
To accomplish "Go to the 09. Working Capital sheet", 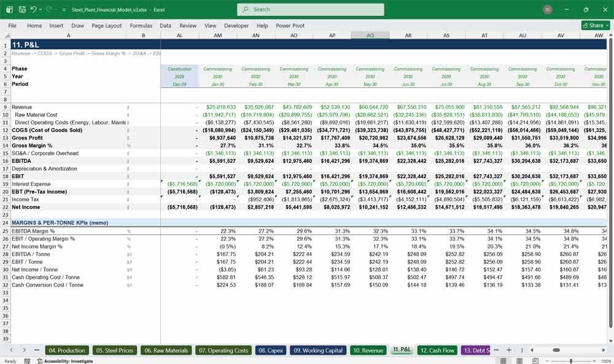I will click(318, 350).
